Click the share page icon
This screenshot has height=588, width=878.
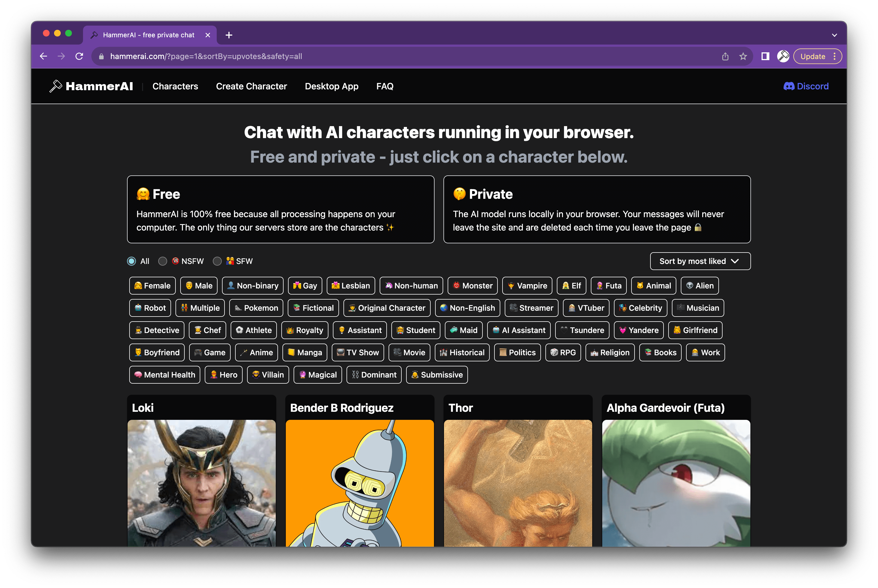(x=725, y=57)
